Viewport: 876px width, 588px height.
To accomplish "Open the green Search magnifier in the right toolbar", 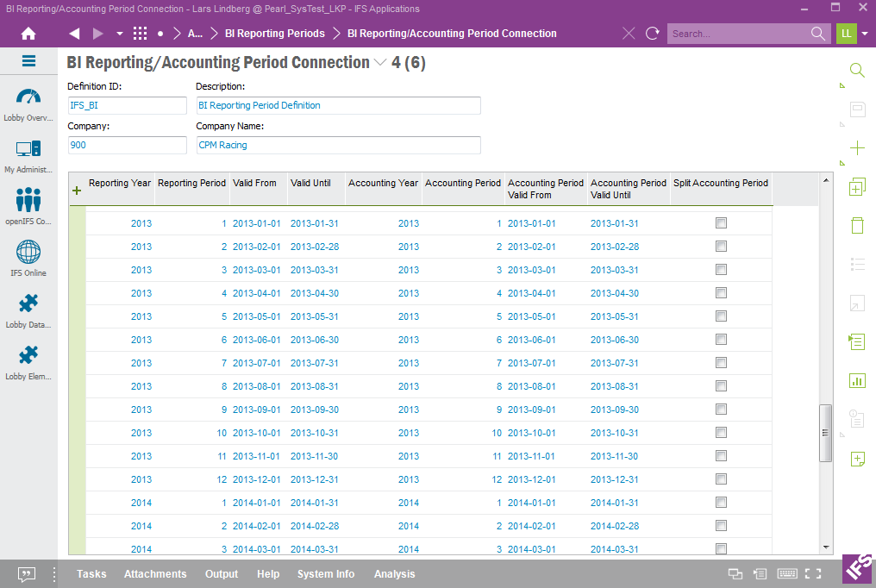I will click(857, 71).
